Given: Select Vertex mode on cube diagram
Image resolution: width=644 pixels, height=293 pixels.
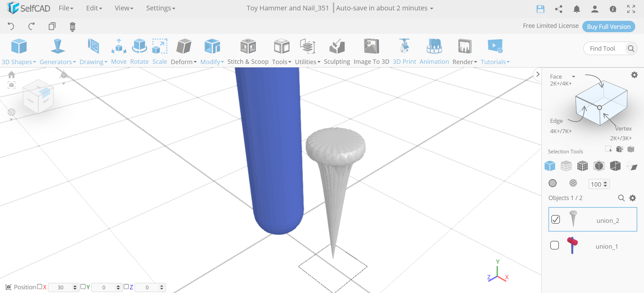Looking at the screenshot, I should [623, 129].
